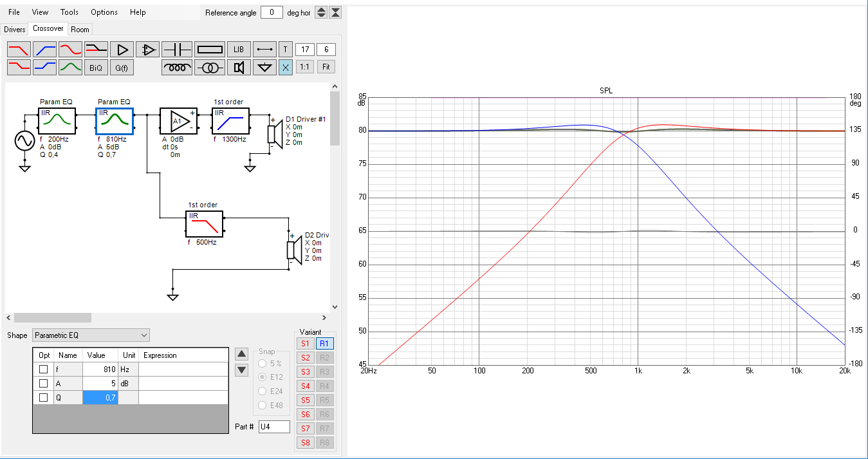Click the reference angle up/down arrows button
Image resolution: width=868 pixels, height=459 pixels.
click(x=321, y=12)
